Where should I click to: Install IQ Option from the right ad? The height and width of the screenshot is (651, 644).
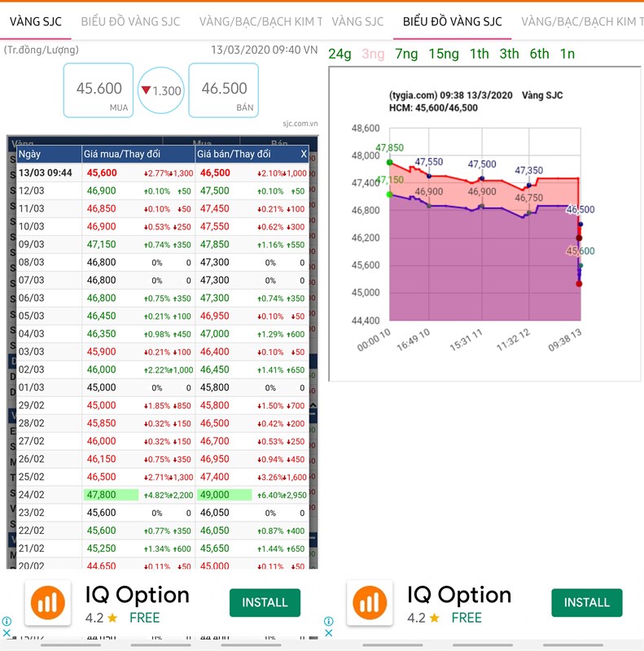tap(587, 602)
